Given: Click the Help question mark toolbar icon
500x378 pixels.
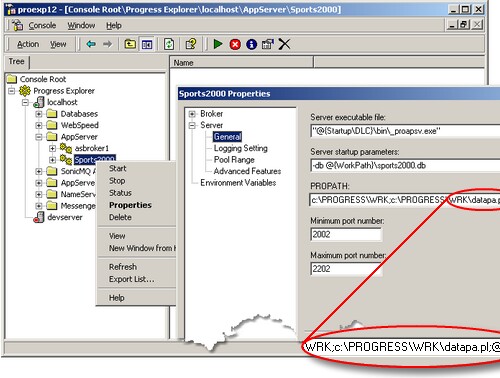Looking at the screenshot, I should [191, 44].
